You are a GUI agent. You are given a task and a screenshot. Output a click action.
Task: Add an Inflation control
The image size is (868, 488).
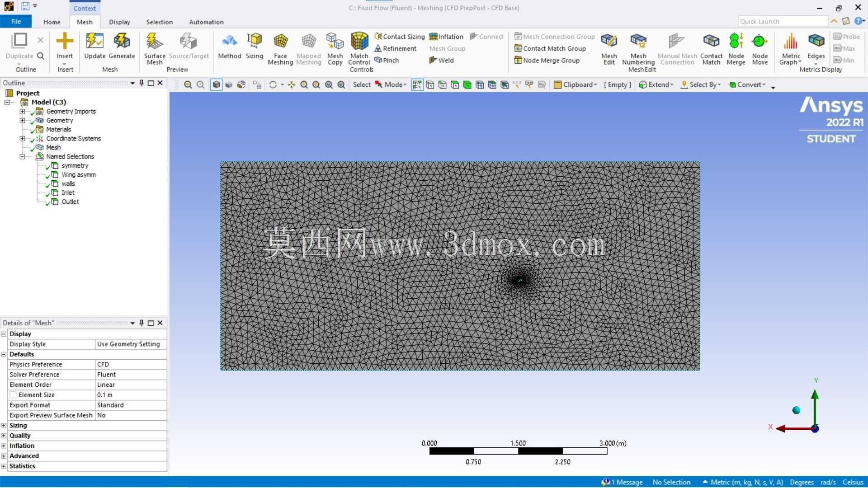(446, 37)
